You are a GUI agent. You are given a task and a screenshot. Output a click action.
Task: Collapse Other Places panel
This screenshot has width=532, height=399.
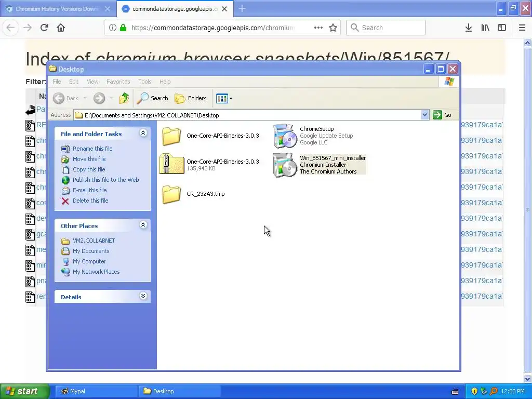point(143,224)
